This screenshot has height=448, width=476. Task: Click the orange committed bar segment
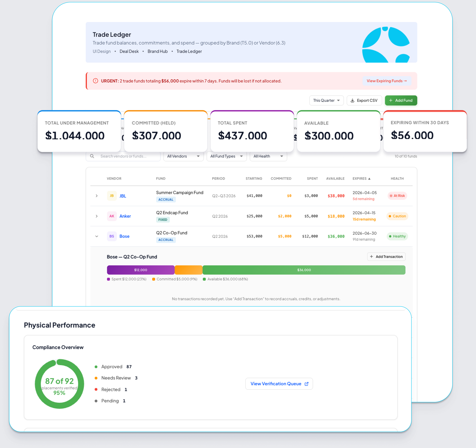pyautogui.click(x=189, y=270)
